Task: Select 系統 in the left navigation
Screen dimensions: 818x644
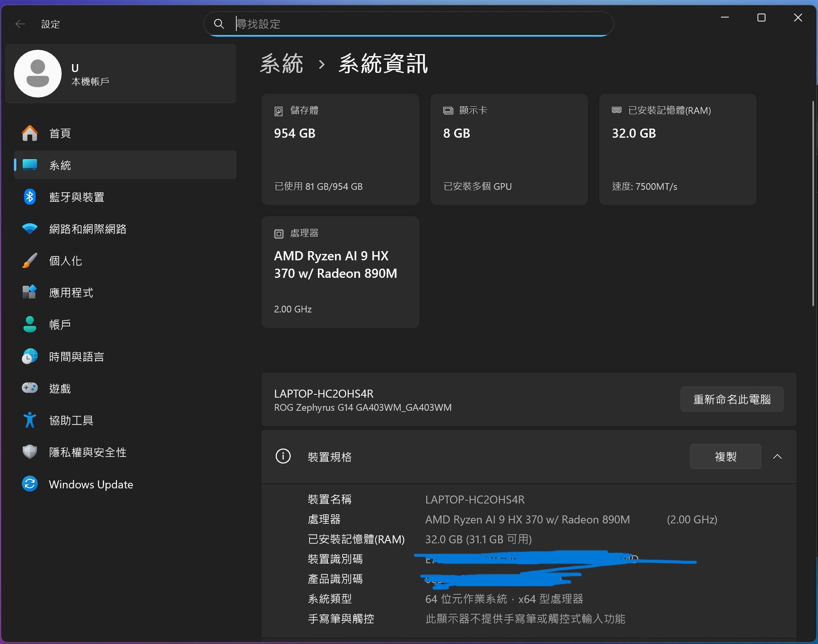Action: point(60,165)
